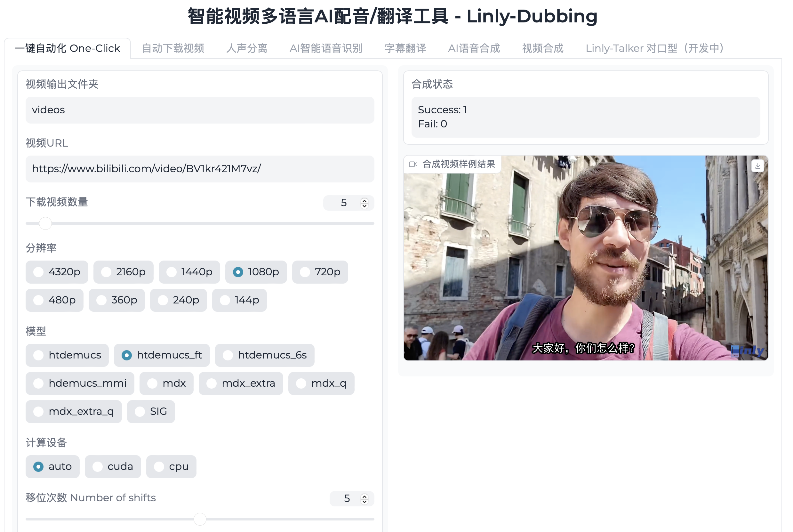The height and width of the screenshot is (532, 793).
Task: Select the 720p resolution option
Action: 304,272
